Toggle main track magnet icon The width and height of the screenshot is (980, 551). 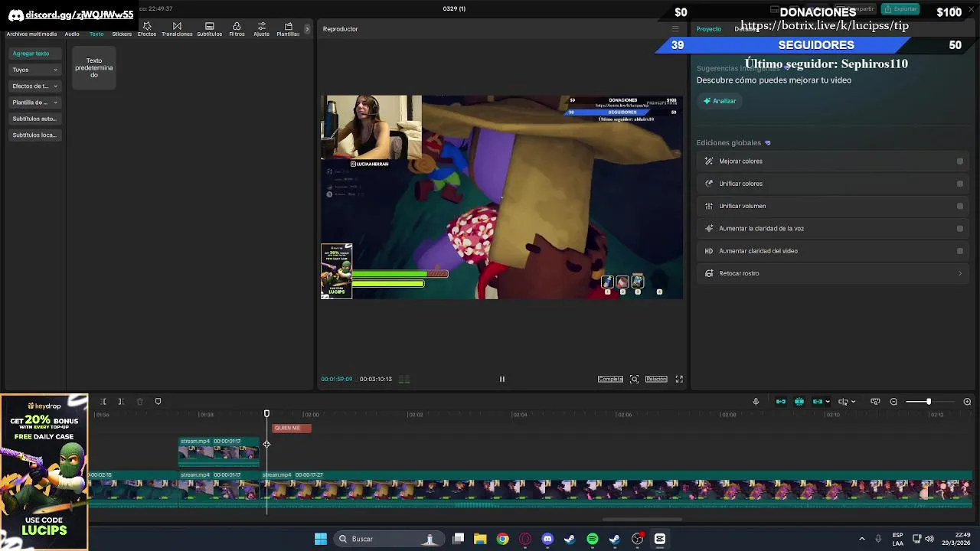(x=781, y=402)
